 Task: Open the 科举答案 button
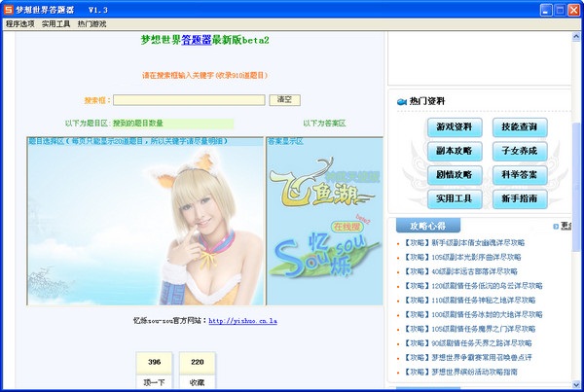tap(520, 175)
